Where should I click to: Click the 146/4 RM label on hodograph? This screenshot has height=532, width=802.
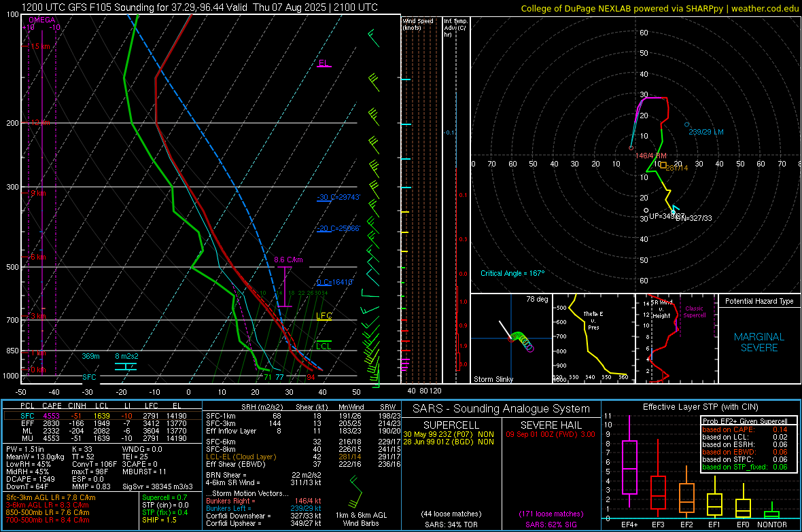[x=650, y=156]
